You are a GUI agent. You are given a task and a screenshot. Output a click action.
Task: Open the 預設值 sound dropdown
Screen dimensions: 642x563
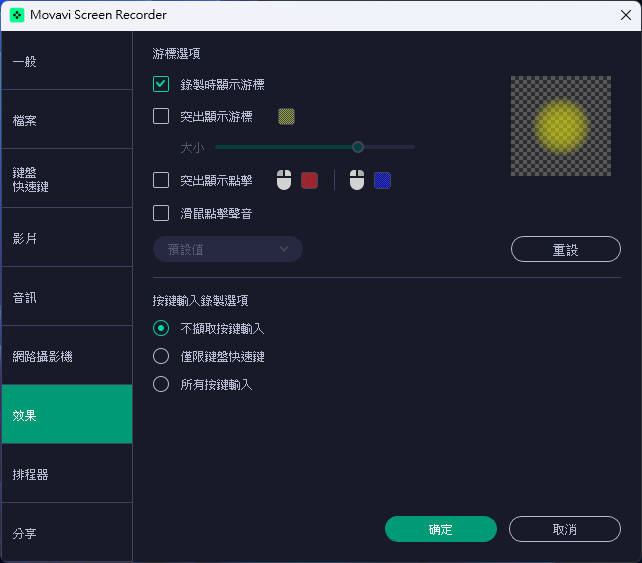(x=228, y=249)
